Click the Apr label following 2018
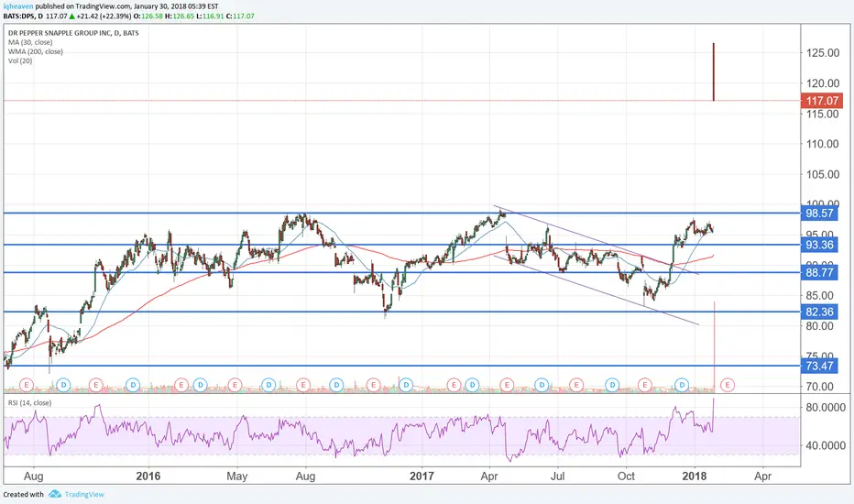854x504 pixels. pyautogui.click(x=763, y=477)
